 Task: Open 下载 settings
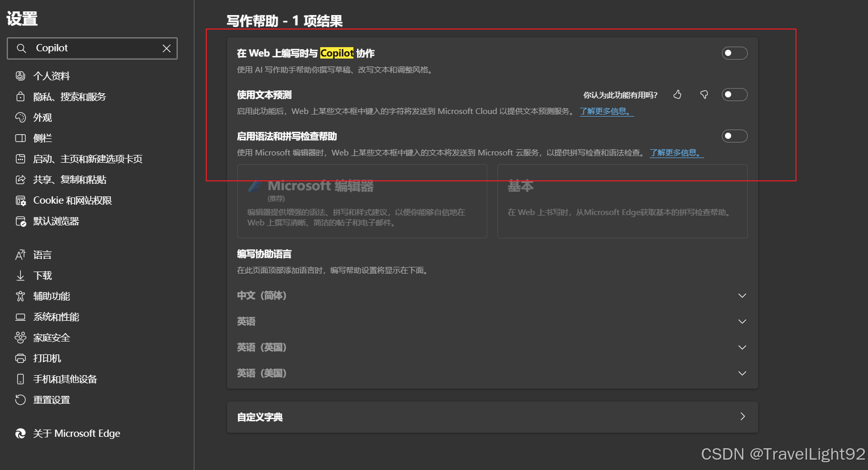click(42, 275)
